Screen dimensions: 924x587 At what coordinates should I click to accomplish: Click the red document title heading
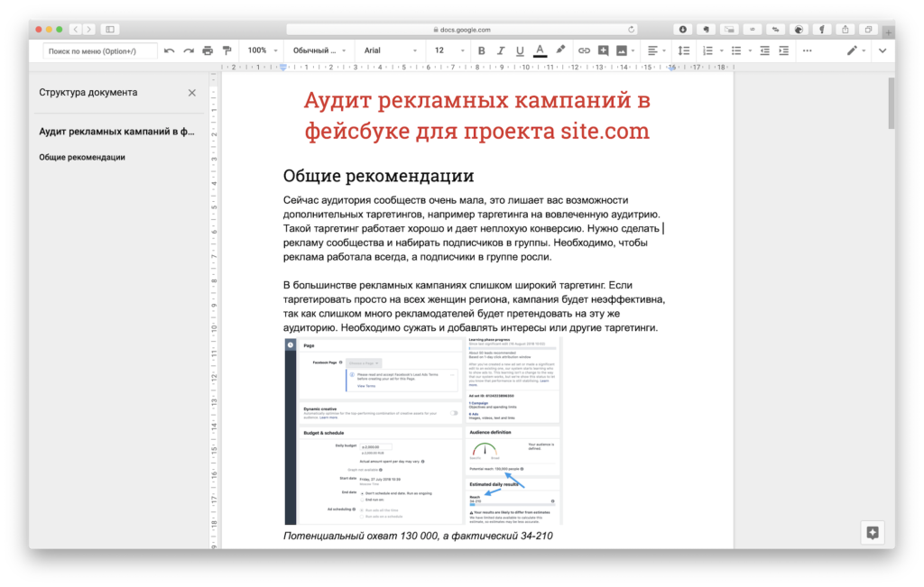[476, 115]
